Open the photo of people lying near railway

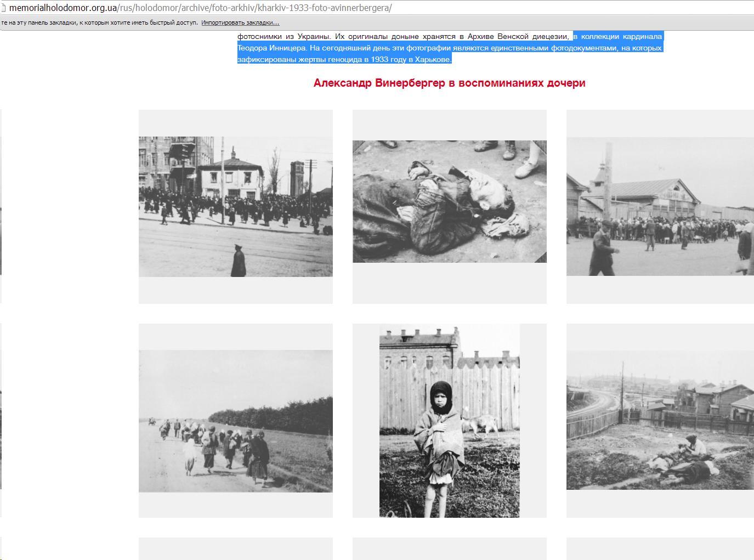[660, 421]
